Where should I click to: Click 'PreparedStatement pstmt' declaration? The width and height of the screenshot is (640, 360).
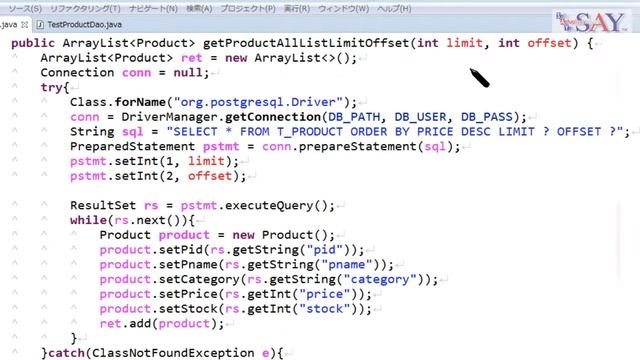pyautogui.click(x=154, y=146)
